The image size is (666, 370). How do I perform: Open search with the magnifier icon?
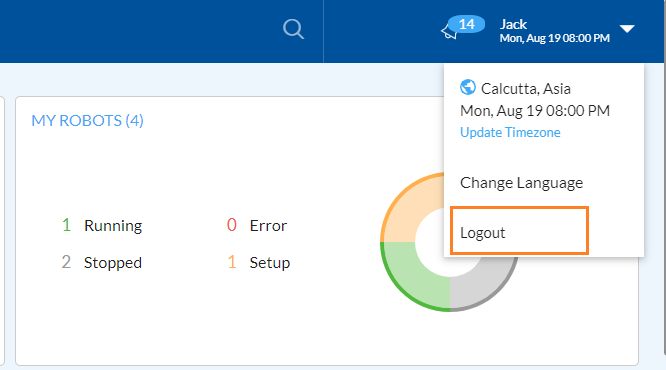pos(293,29)
